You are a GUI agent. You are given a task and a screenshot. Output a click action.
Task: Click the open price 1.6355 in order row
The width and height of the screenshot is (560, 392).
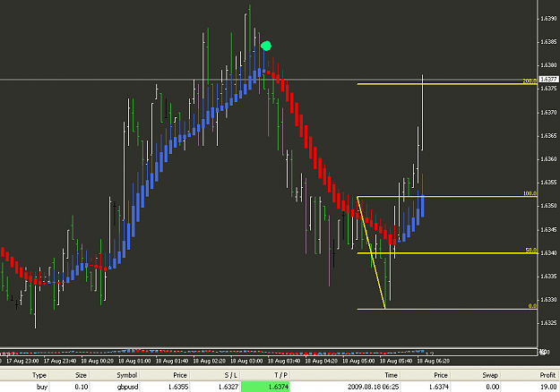click(178, 387)
